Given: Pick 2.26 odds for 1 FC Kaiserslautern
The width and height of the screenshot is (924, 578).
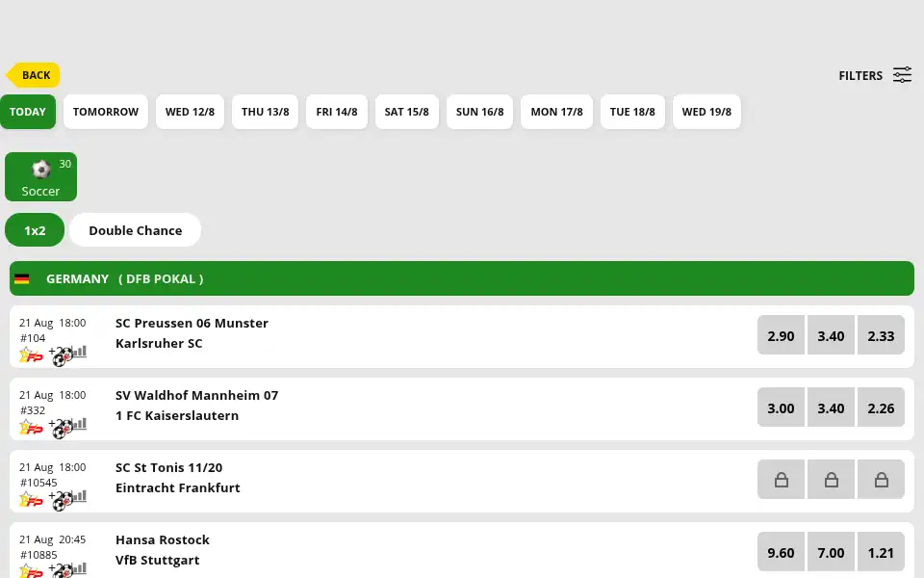Looking at the screenshot, I should pyautogui.click(x=881, y=407).
